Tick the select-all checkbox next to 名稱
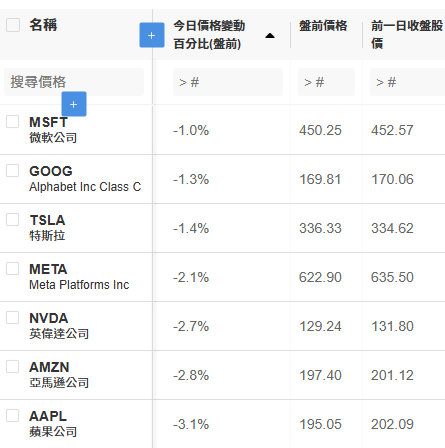445x448 pixels. tap(13, 25)
